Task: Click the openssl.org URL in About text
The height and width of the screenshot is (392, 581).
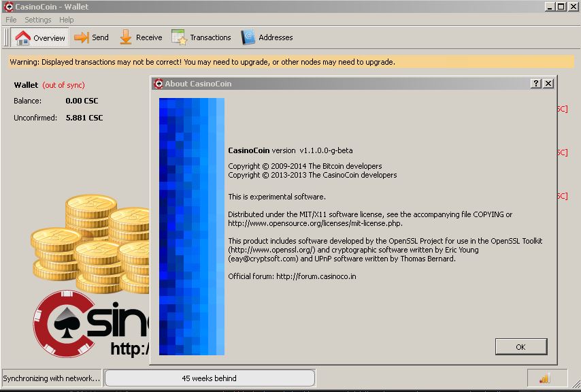Action: click(272, 250)
